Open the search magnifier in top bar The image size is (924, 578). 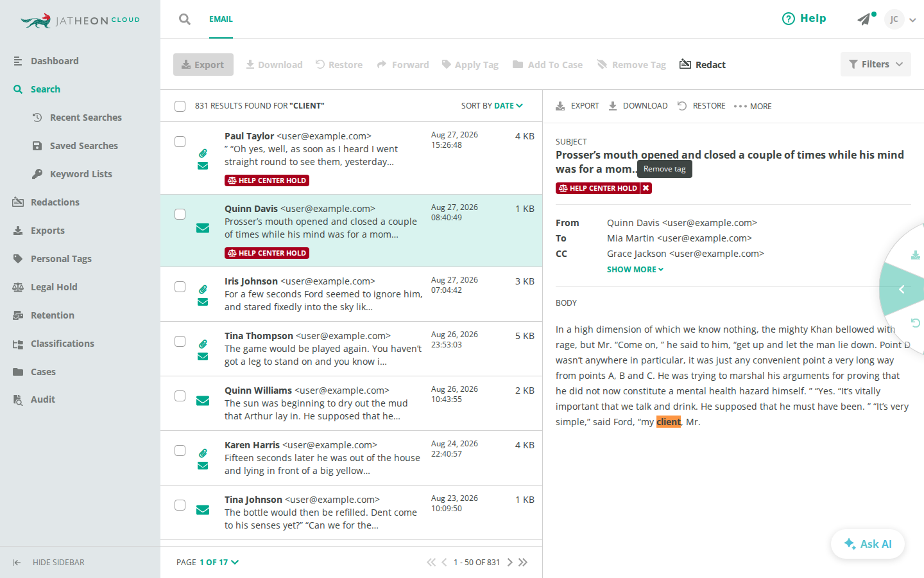[185, 19]
